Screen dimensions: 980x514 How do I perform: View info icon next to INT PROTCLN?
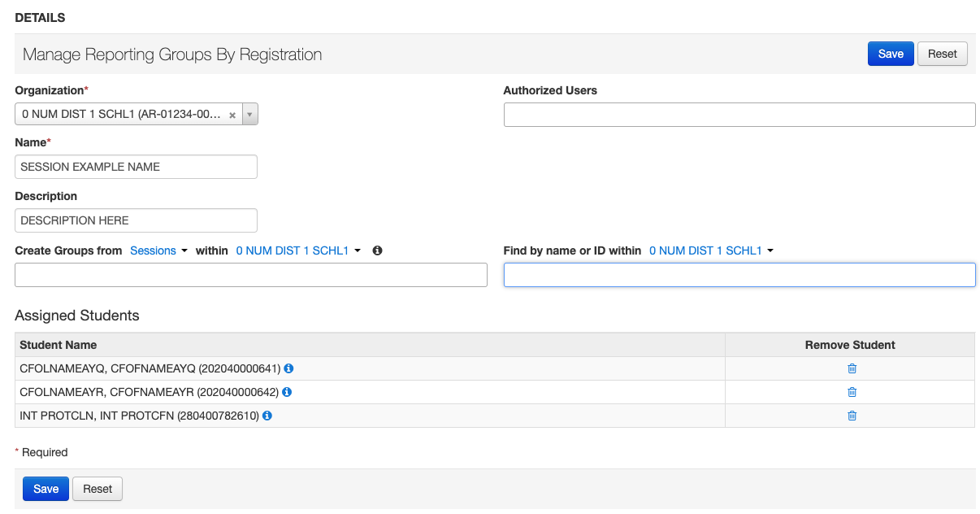tap(267, 416)
